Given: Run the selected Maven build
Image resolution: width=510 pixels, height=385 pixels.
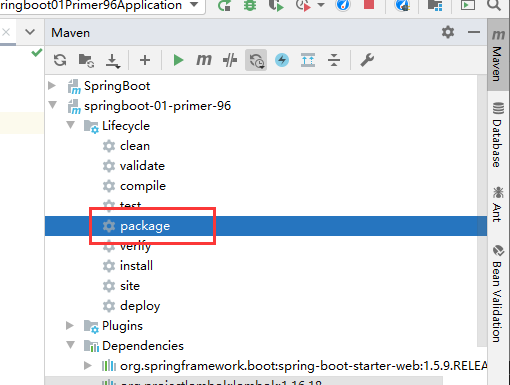Looking at the screenshot, I should (178, 60).
